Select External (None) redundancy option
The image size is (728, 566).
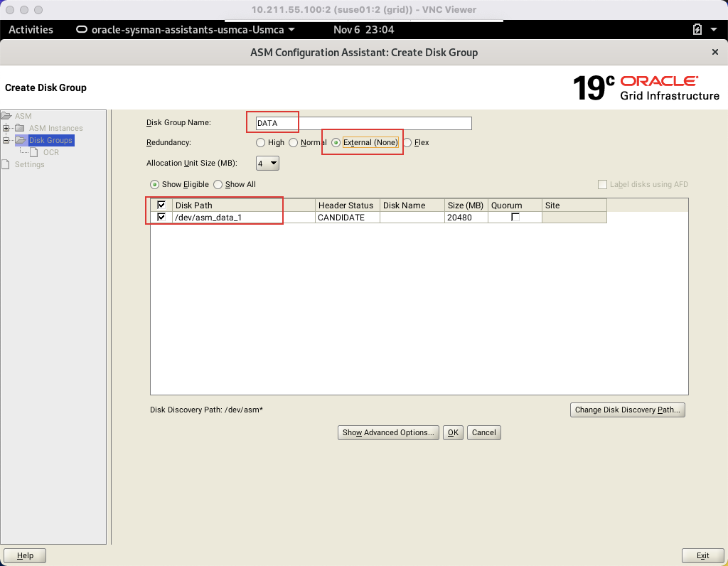[336, 142]
